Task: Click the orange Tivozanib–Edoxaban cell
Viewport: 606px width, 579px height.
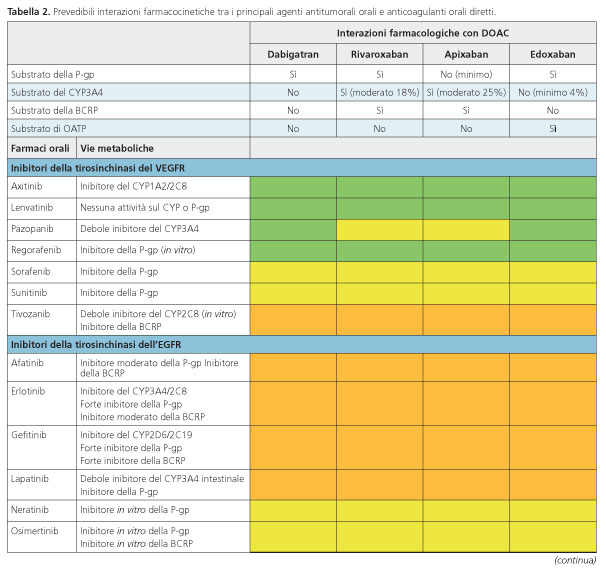Action: click(553, 320)
